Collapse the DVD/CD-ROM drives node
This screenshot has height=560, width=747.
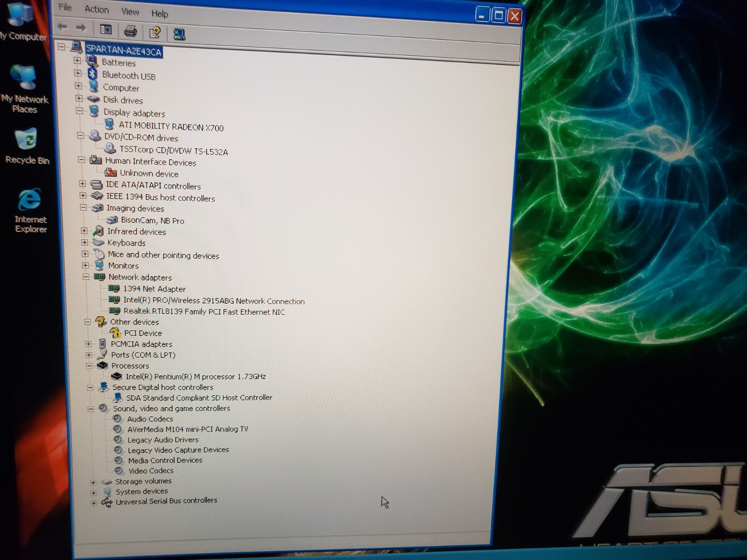80,135
